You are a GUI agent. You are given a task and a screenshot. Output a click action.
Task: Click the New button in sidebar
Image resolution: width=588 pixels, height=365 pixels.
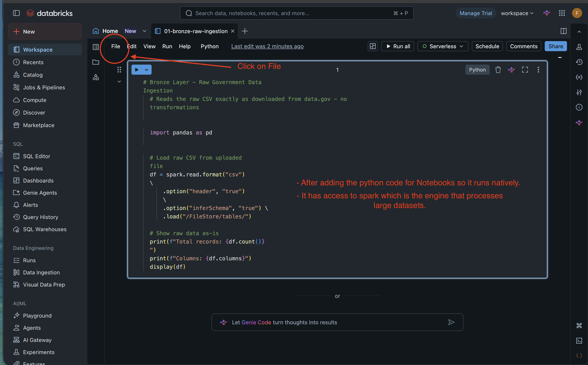click(x=45, y=32)
